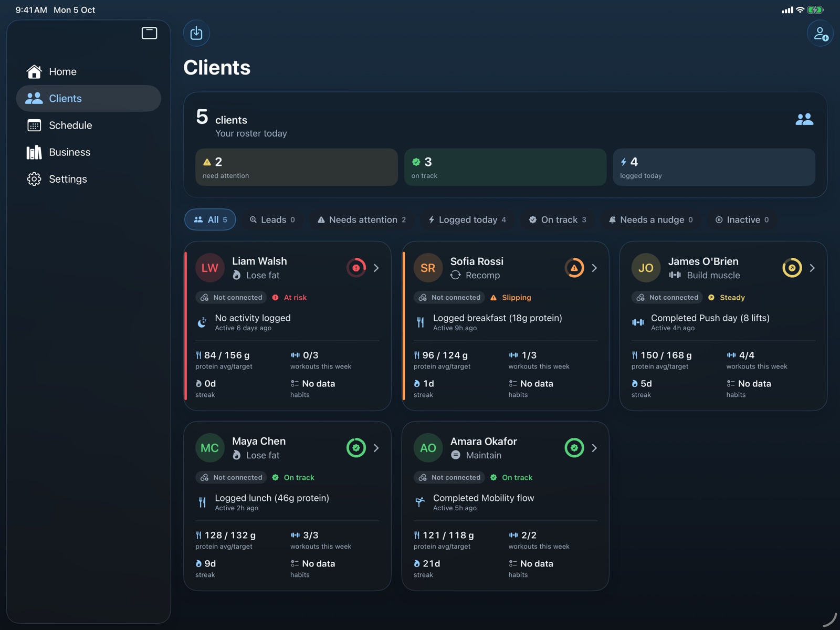Switch to Logged today filter

pyautogui.click(x=467, y=219)
